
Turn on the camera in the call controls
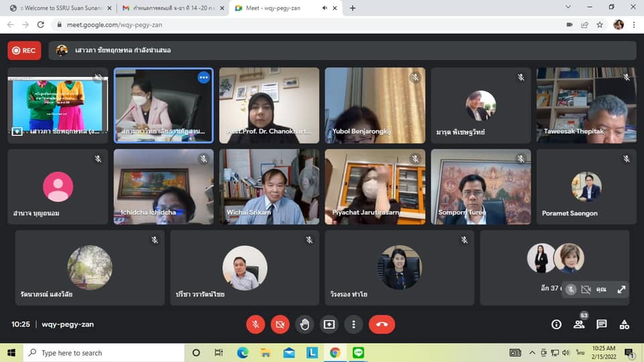pyautogui.click(x=280, y=324)
